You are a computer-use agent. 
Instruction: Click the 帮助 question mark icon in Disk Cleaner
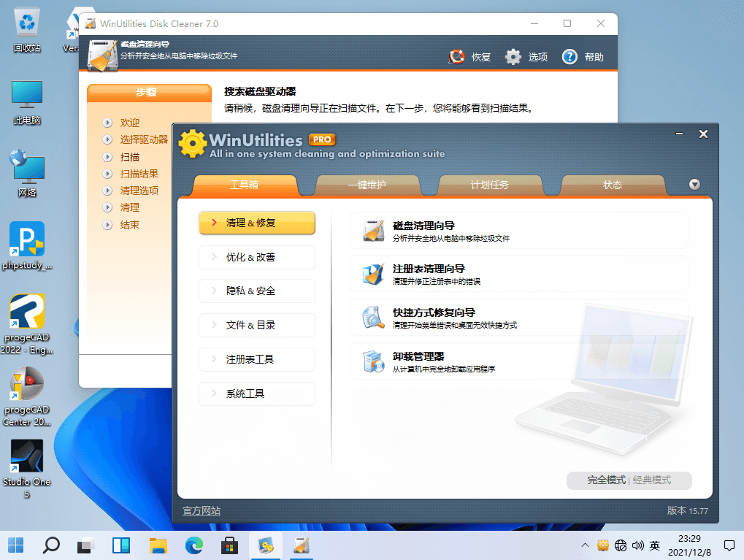pos(569,57)
